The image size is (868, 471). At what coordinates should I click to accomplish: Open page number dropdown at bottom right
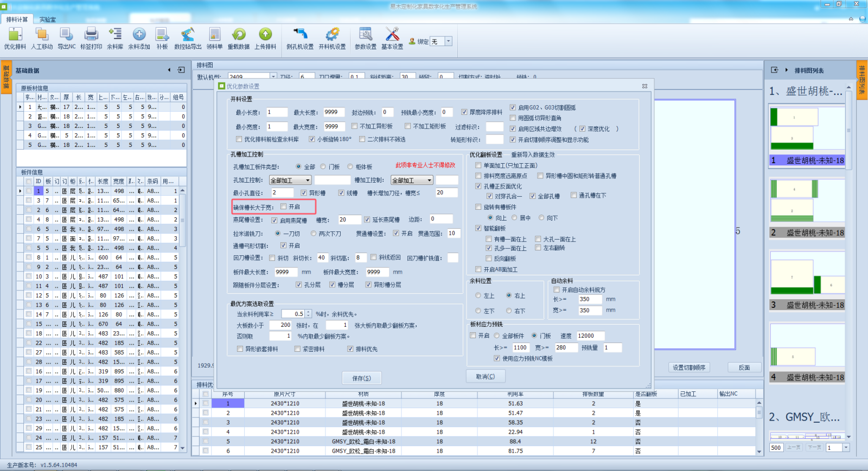[x=846, y=448]
